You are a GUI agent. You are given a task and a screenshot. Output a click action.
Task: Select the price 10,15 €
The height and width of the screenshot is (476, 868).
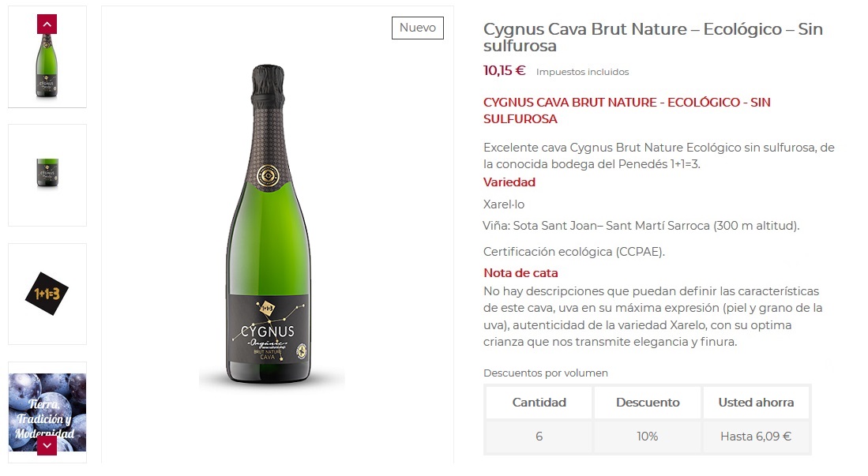tap(504, 70)
